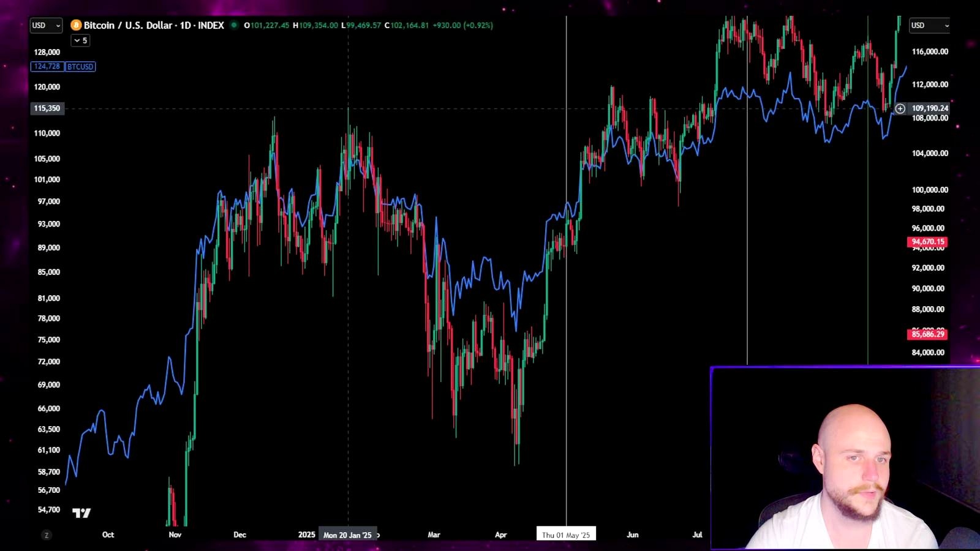Click the high value H109,354.00
Image resolution: width=980 pixels, height=551 pixels.
click(x=315, y=25)
